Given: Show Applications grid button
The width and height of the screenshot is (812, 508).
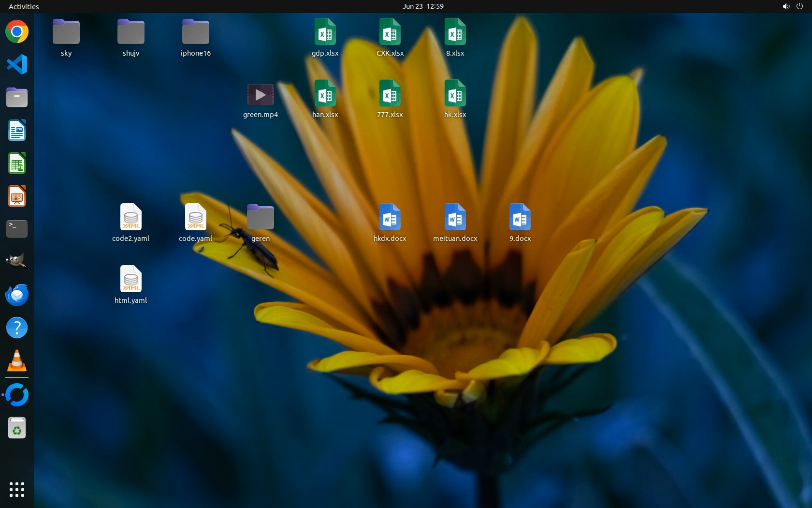Looking at the screenshot, I should point(17,489).
